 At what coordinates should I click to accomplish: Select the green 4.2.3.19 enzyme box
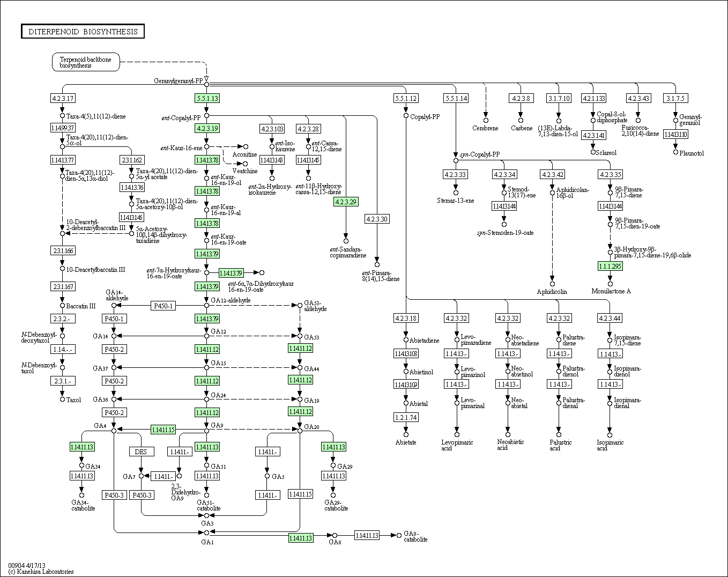point(207,129)
